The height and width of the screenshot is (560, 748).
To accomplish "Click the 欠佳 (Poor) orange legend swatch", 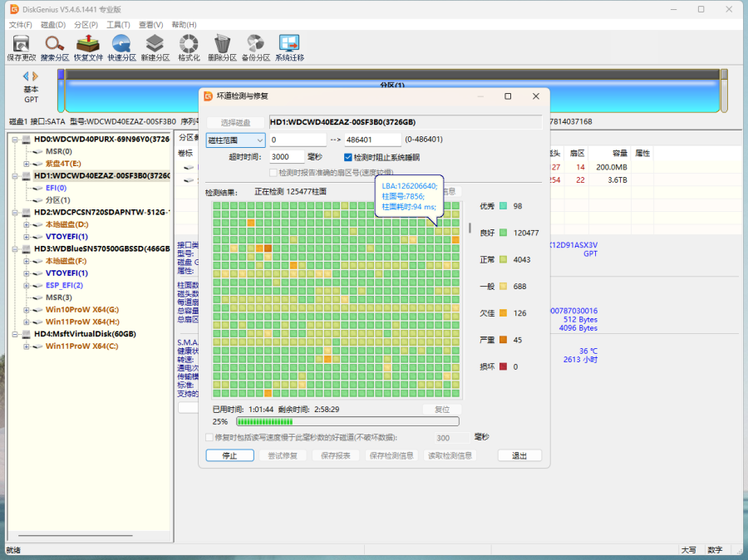I will pos(504,313).
